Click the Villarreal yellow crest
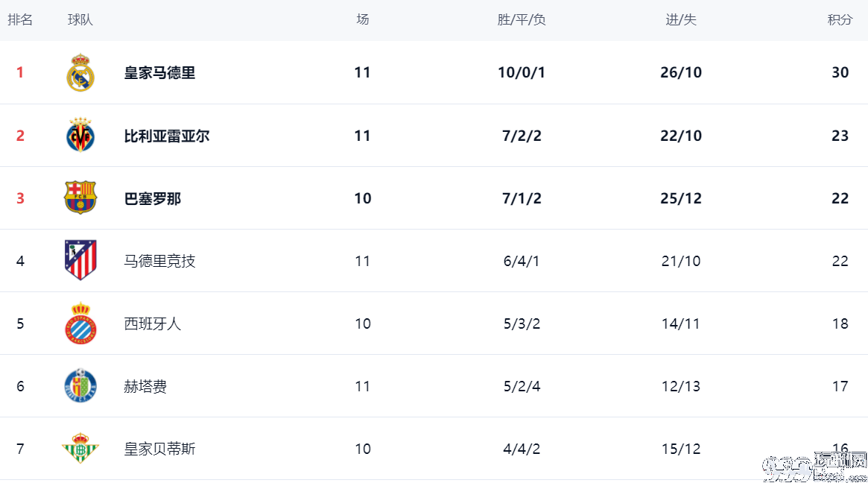Viewport: 868px width, 483px height. [x=80, y=135]
